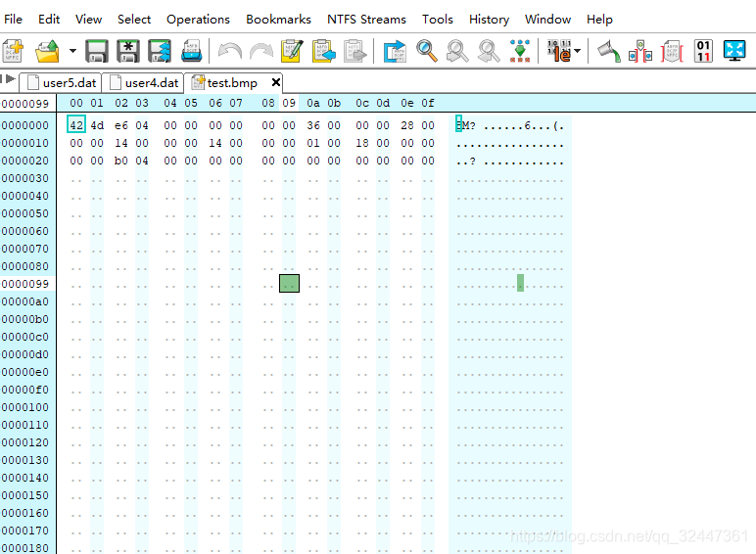Select byte 36 in row 0000000
The width and height of the screenshot is (756, 554).
pyautogui.click(x=313, y=125)
